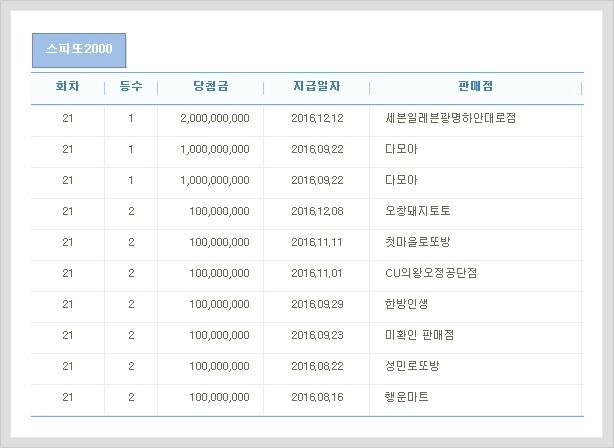This screenshot has height=448, width=614.
Task: Click rank 1 in 세븐일레븐광명하안대로점 row
Action: point(131,118)
